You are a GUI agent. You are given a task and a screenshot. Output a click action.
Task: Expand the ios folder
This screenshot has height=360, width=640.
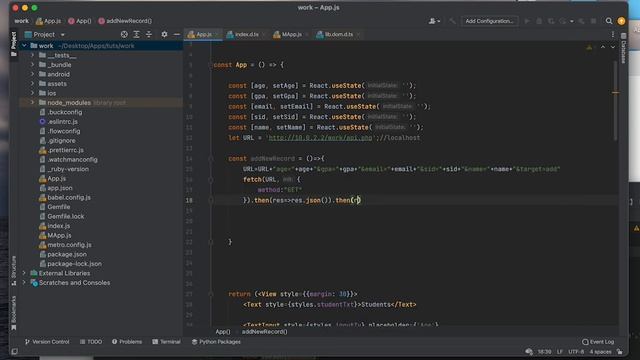coord(32,93)
